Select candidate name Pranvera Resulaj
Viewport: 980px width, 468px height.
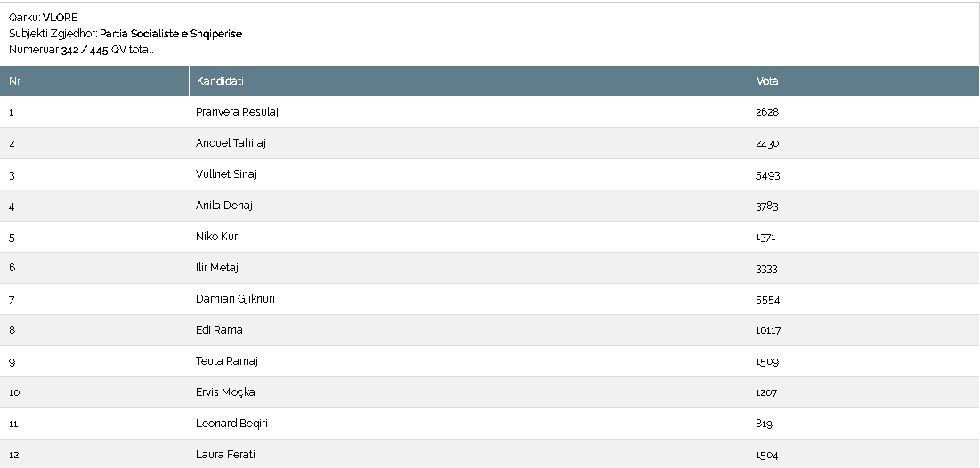[237, 112]
